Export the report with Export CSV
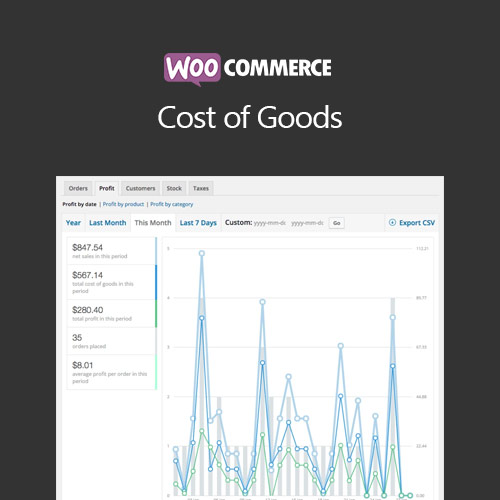The image size is (500, 500). (x=412, y=223)
